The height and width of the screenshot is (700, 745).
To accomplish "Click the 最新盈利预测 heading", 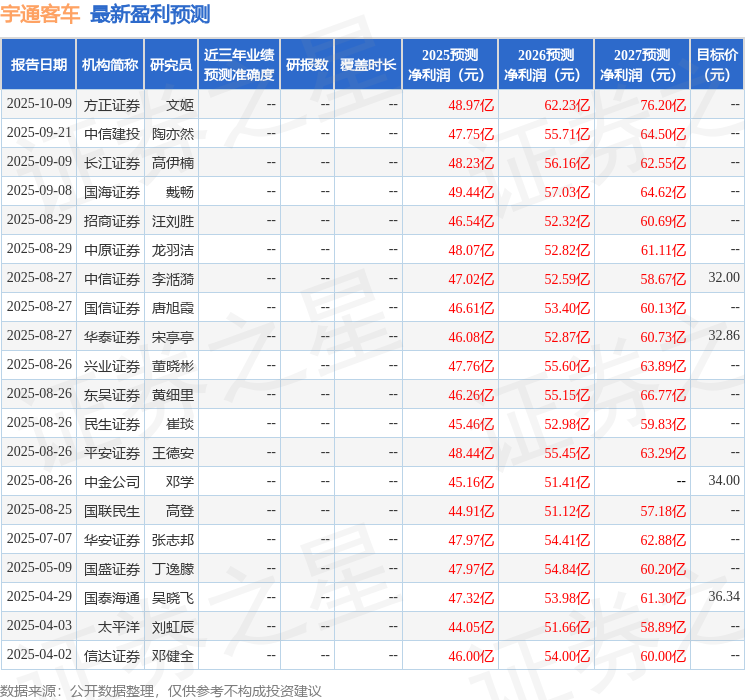I will point(150,14).
